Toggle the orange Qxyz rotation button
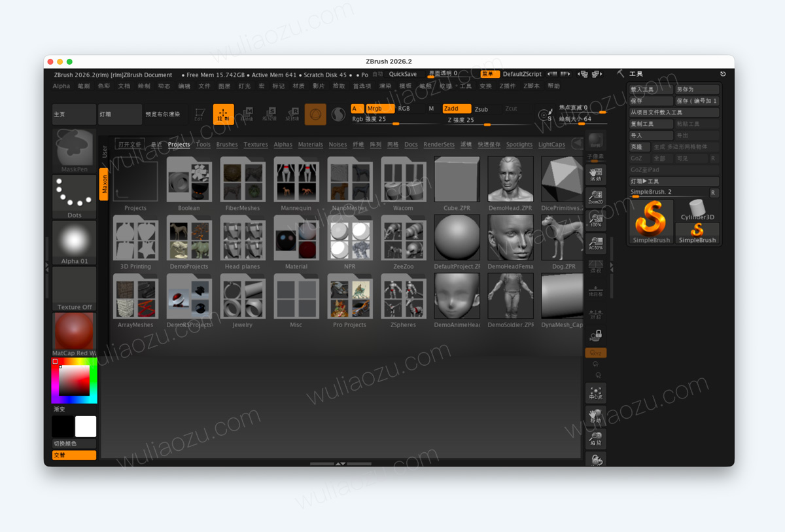This screenshot has height=532, width=785. tap(595, 353)
